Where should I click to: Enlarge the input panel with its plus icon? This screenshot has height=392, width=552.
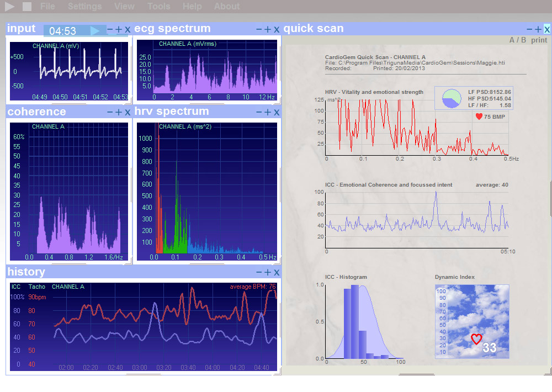[x=119, y=30]
